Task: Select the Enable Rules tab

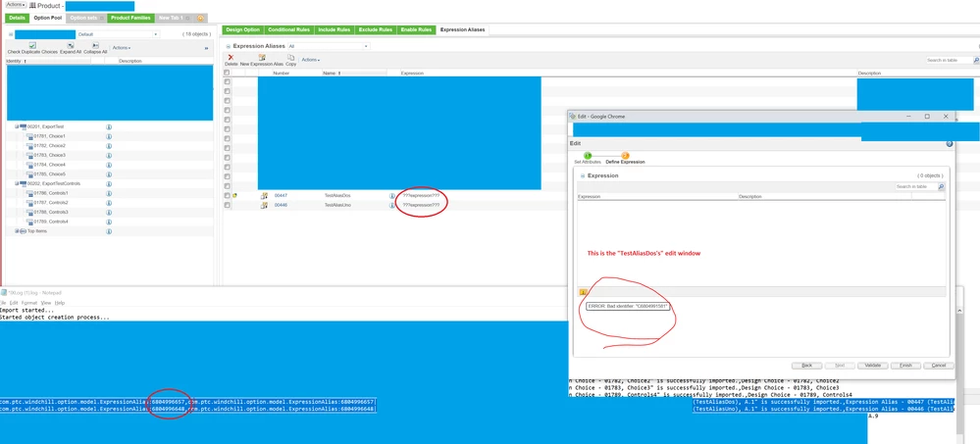Action: tap(416, 29)
